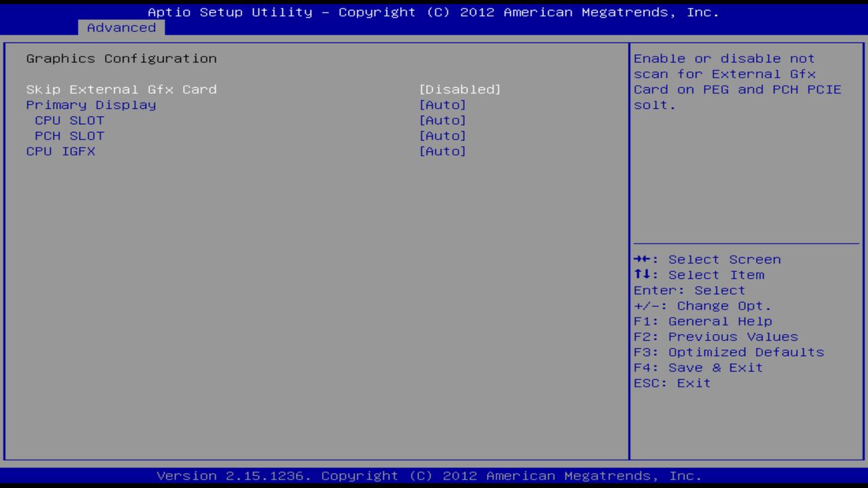Click the Enter Select hint
This screenshot has width=868, height=488.
click(x=689, y=290)
